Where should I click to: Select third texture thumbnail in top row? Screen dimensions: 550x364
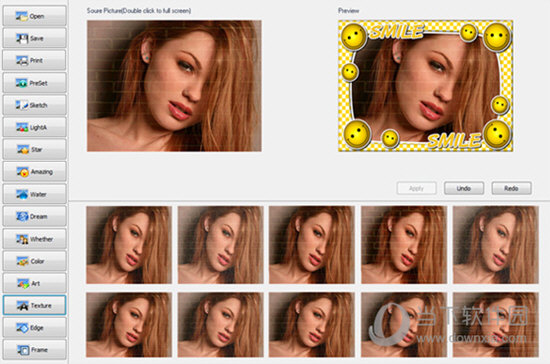[312, 245]
